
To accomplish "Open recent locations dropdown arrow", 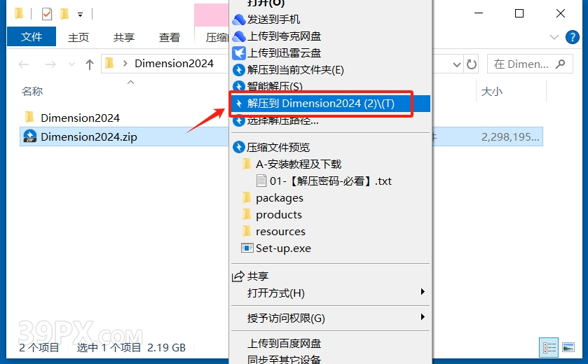I will tap(71, 64).
